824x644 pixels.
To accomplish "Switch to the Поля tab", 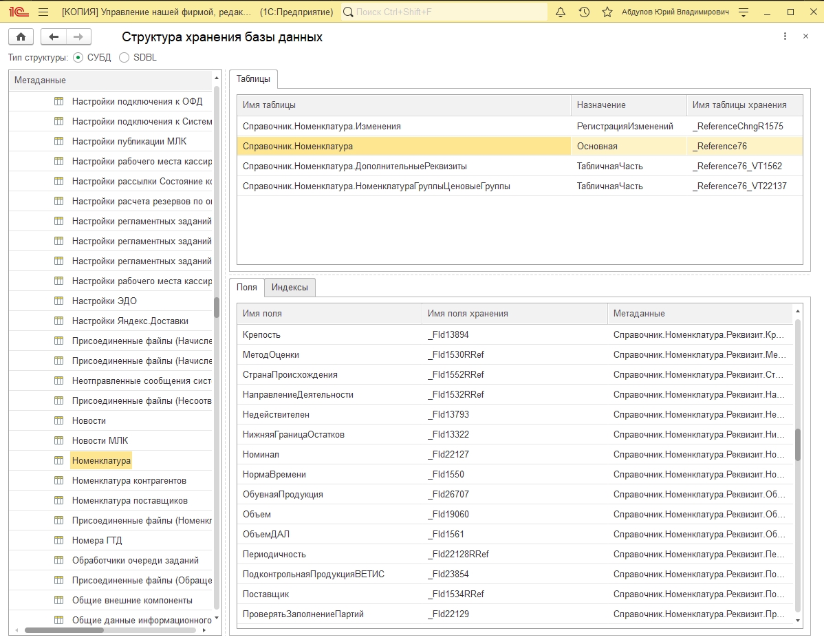I will coord(246,287).
